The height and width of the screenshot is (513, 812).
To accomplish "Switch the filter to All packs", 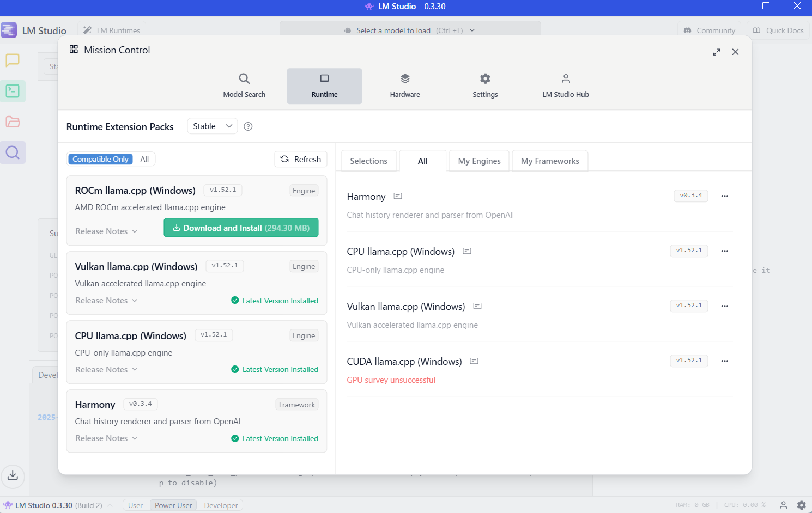I will [x=144, y=159].
